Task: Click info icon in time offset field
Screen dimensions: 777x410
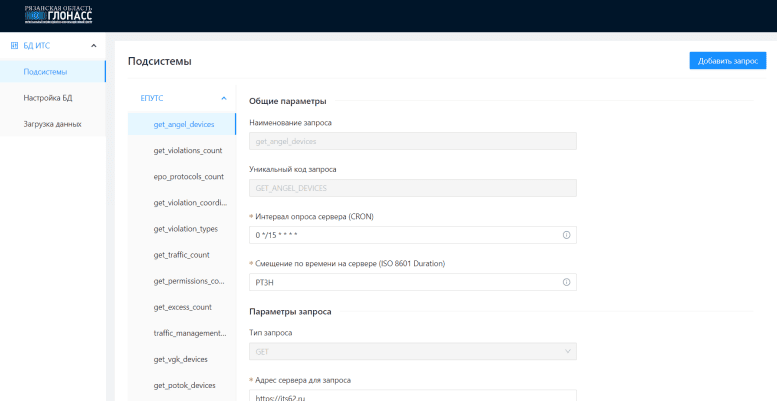Action: (x=566, y=282)
